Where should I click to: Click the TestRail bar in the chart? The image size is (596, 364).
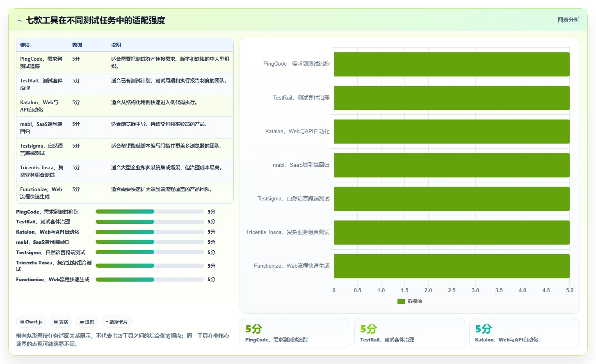pyautogui.click(x=452, y=98)
